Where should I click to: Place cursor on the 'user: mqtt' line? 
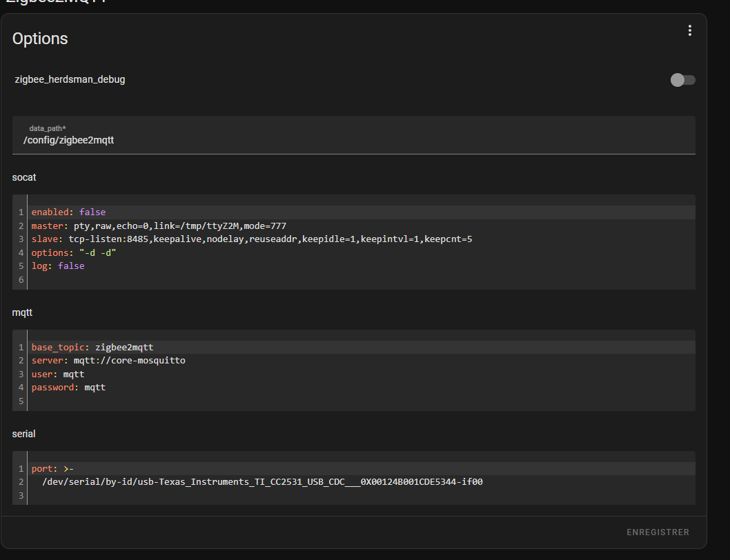[x=58, y=374]
